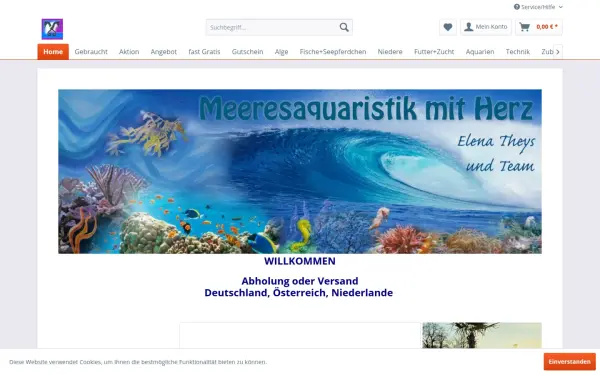
Task: Click the Meeresaquaristik mit Herz banner
Action: pos(300,171)
